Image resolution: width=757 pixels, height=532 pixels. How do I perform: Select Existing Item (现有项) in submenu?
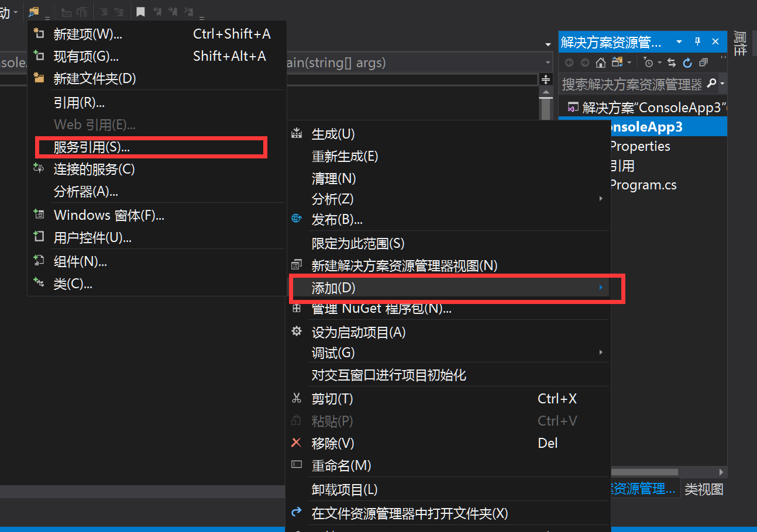157,56
